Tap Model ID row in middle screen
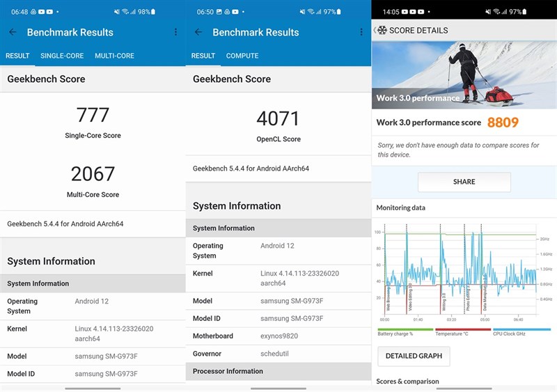This screenshot has height=392, width=557. (278, 319)
